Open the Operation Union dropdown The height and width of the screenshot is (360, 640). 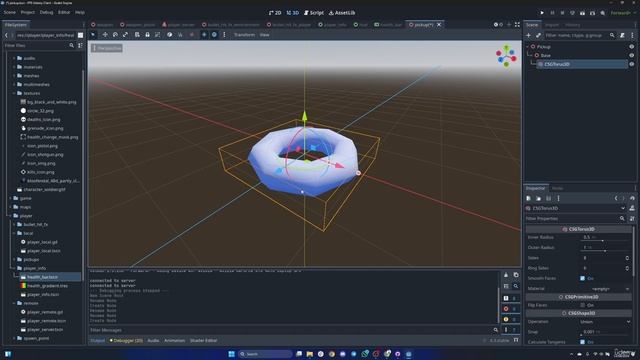606,322
